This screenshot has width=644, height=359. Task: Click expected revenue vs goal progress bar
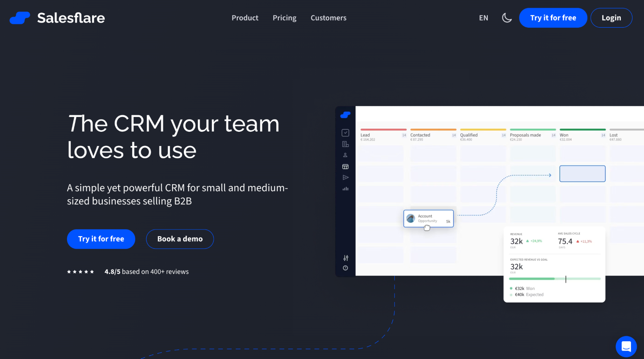[554, 279]
